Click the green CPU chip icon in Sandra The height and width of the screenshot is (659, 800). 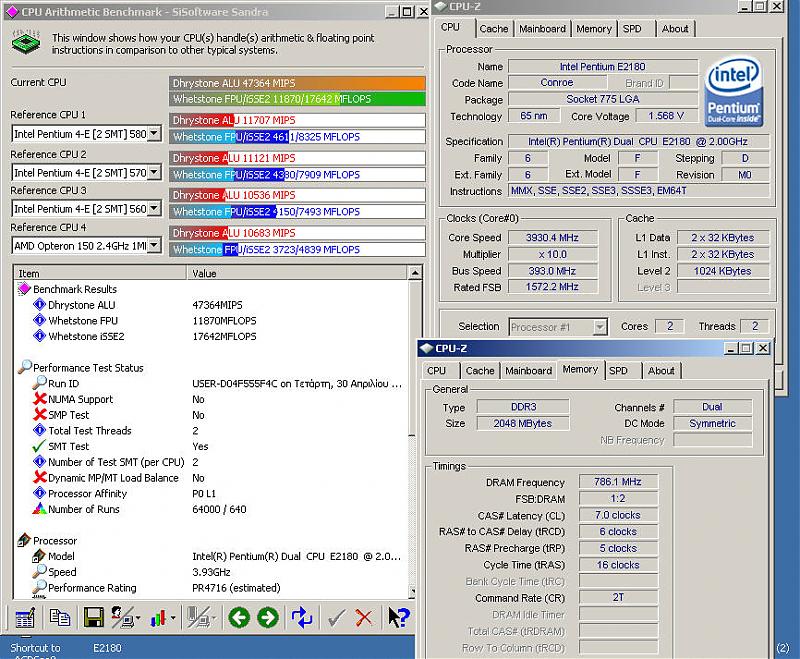click(26, 42)
